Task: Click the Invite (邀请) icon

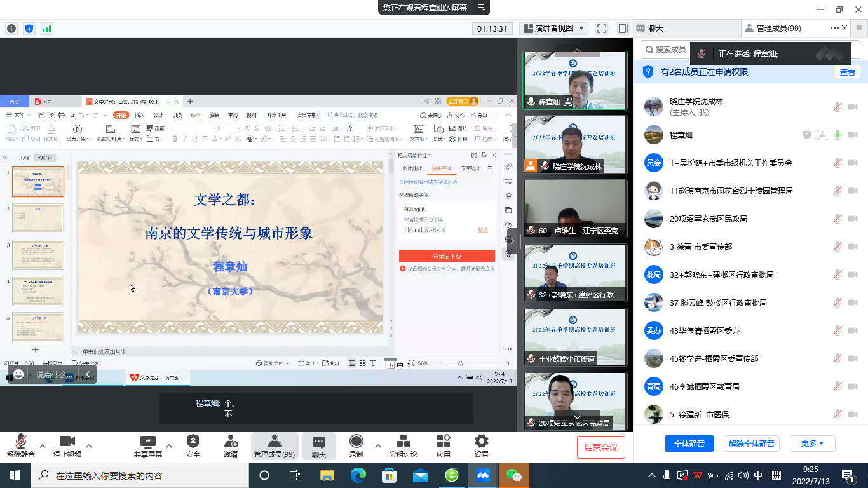Action: (x=231, y=446)
